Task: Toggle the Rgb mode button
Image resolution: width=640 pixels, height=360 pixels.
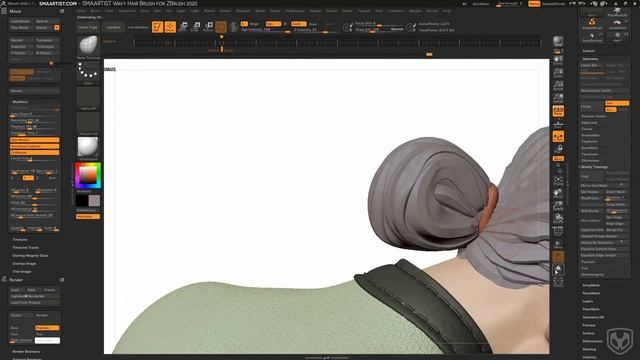Action: click(x=273, y=24)
